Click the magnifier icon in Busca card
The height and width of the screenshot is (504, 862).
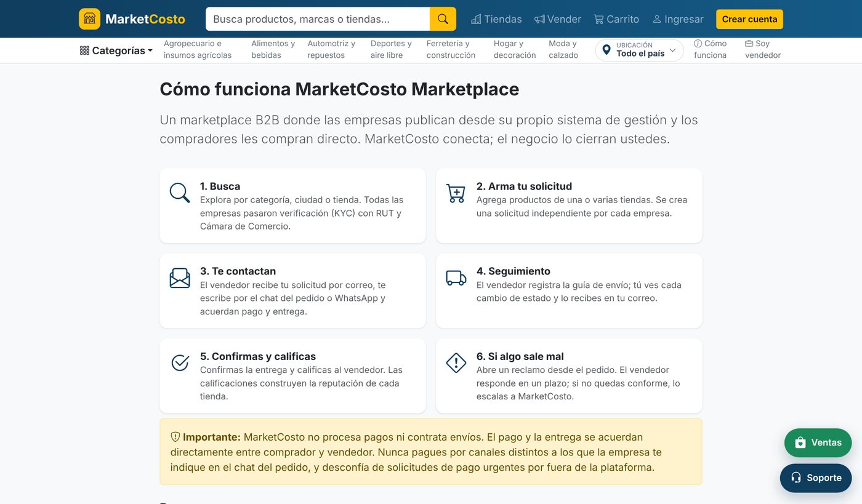[x=180, y=193]
